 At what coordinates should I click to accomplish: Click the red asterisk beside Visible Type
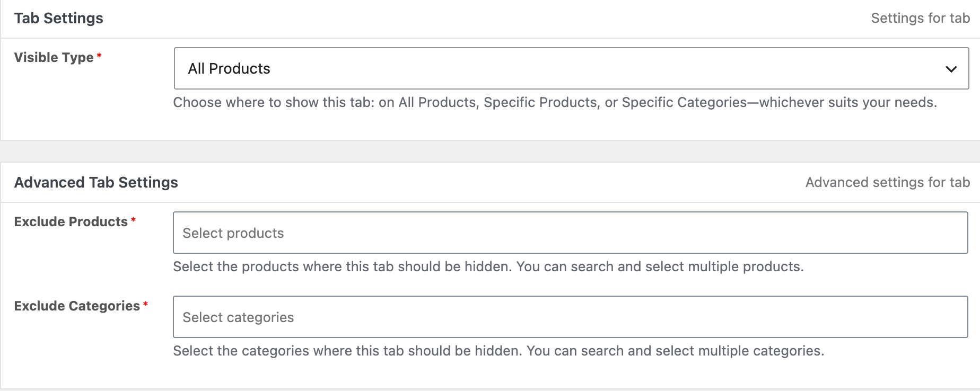99,55
